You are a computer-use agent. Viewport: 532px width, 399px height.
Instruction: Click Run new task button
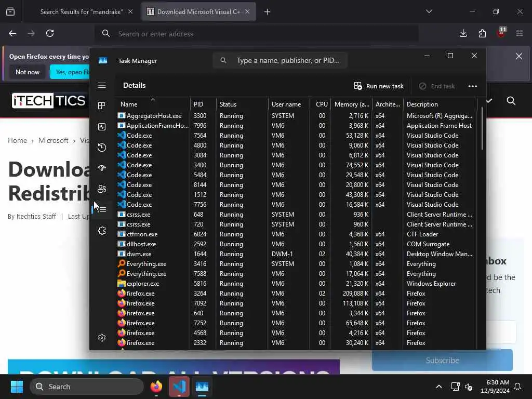click(379, 86)
